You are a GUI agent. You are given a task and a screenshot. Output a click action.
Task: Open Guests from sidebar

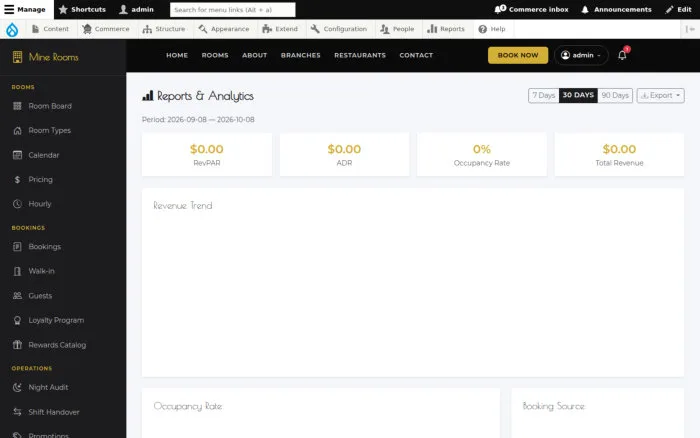click(x=63, y=296)
